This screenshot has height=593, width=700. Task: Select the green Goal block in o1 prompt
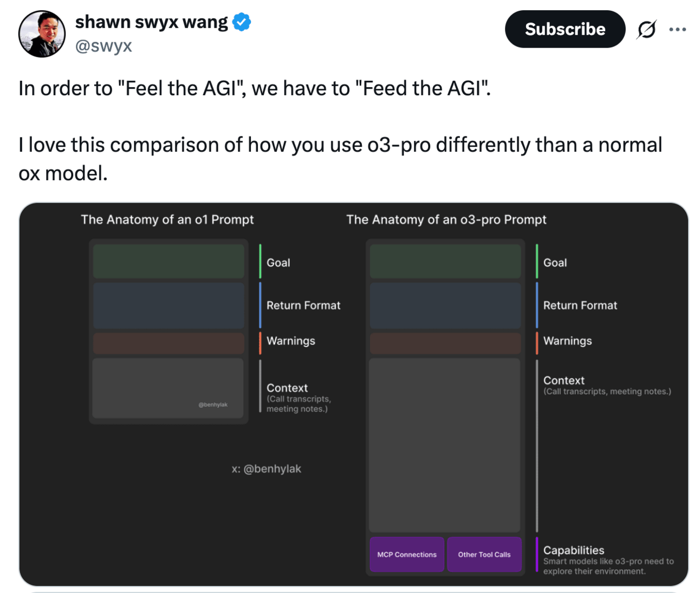tap(168, 262)
